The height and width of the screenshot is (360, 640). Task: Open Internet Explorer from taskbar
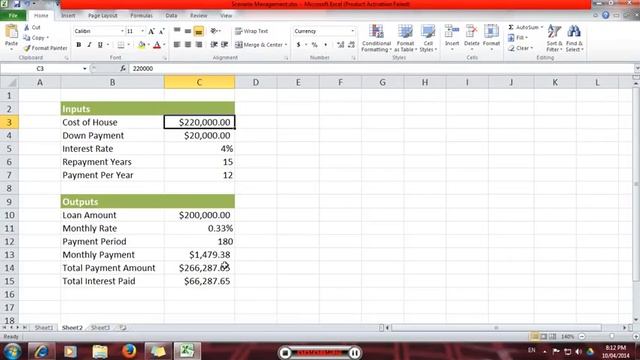[x=41, y=351]
